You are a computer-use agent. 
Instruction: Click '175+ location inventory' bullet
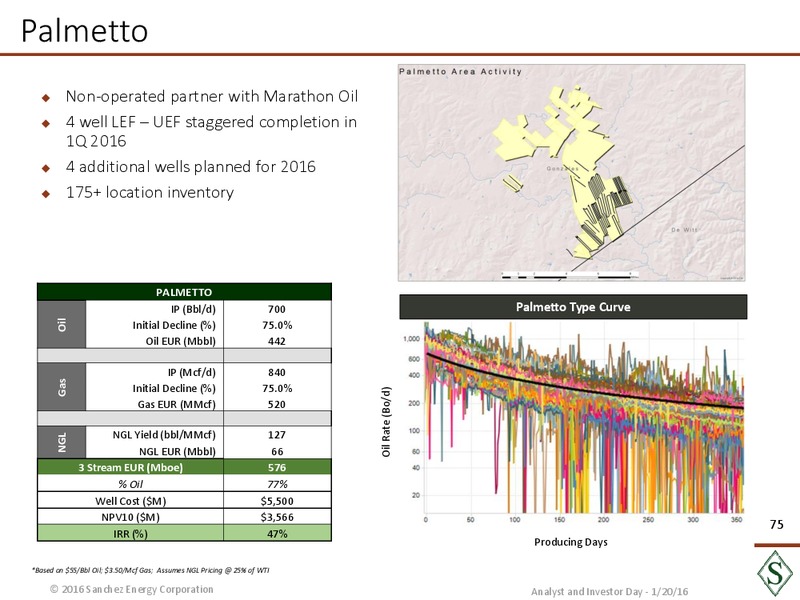(x=149, y=192)
